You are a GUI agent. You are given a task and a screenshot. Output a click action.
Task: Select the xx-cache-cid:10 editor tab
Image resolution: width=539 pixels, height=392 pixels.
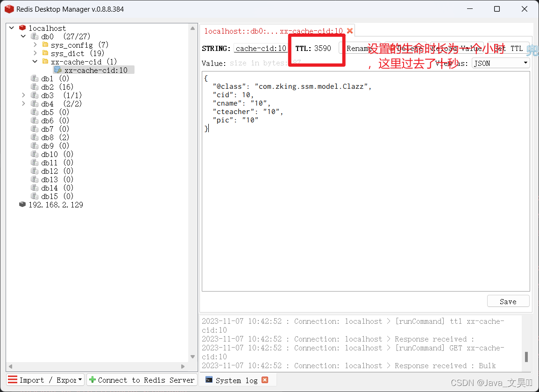(275, 30)
